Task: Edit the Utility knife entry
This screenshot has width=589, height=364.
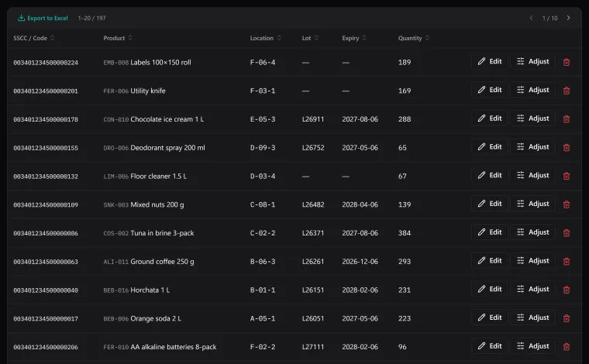Action: 490,90
